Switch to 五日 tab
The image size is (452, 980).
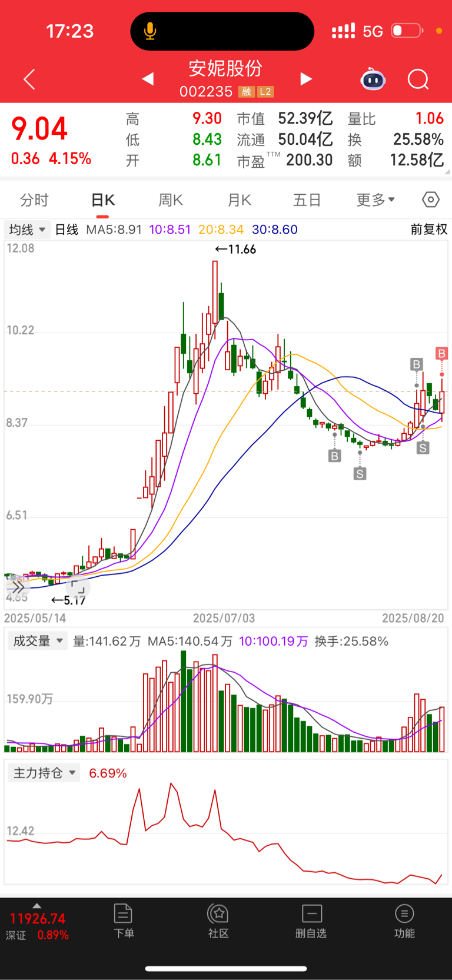pos(307,200)
